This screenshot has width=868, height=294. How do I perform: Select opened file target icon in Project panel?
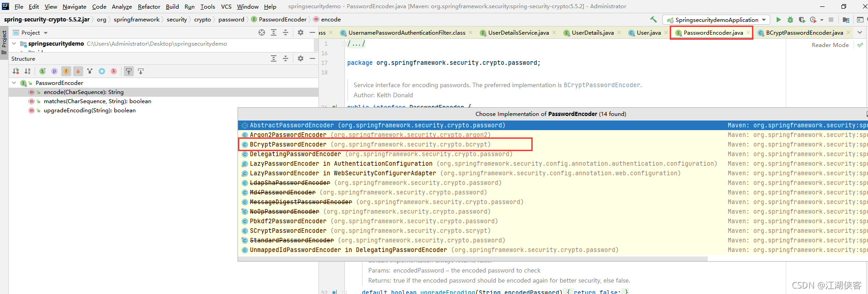(x=262, y=32)
